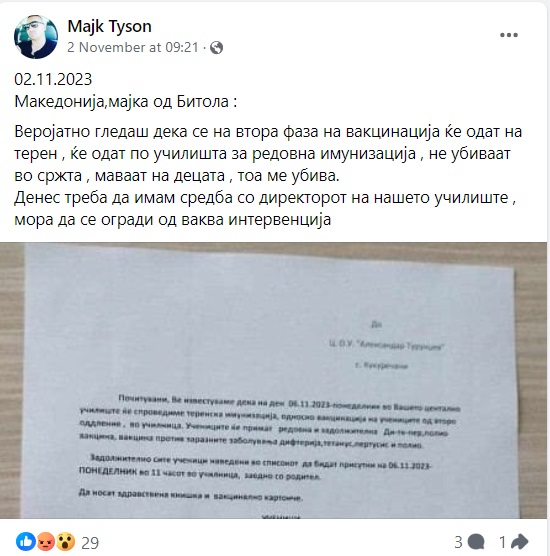This screenshot has height=556, width=550.
Task: Click the wow face reaction icon
Action: coord(66,541)
